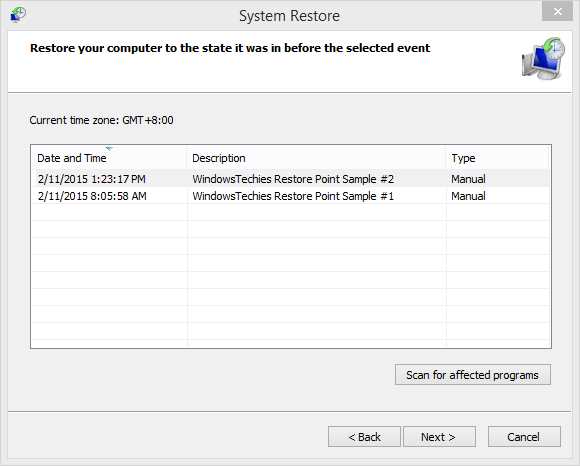
Task: Click the sort arrow above Date and Time
Action: [109, 149]
